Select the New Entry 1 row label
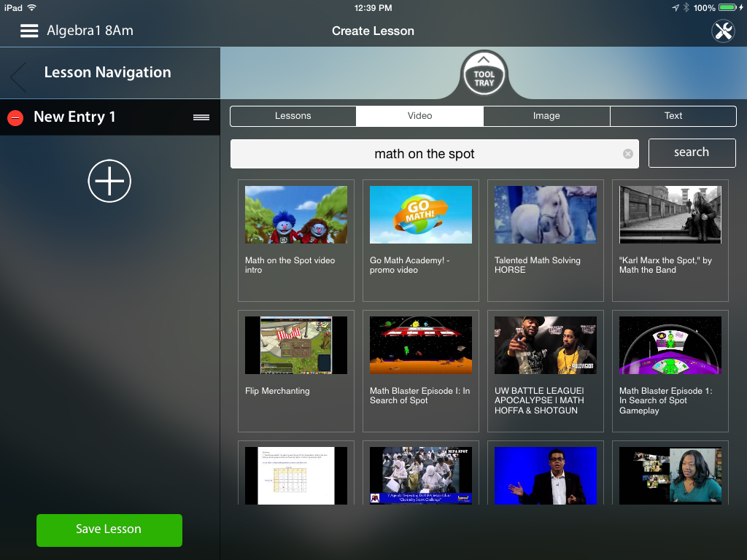The height and width of the screenshot is (560, 747). [x=75, y=117]
